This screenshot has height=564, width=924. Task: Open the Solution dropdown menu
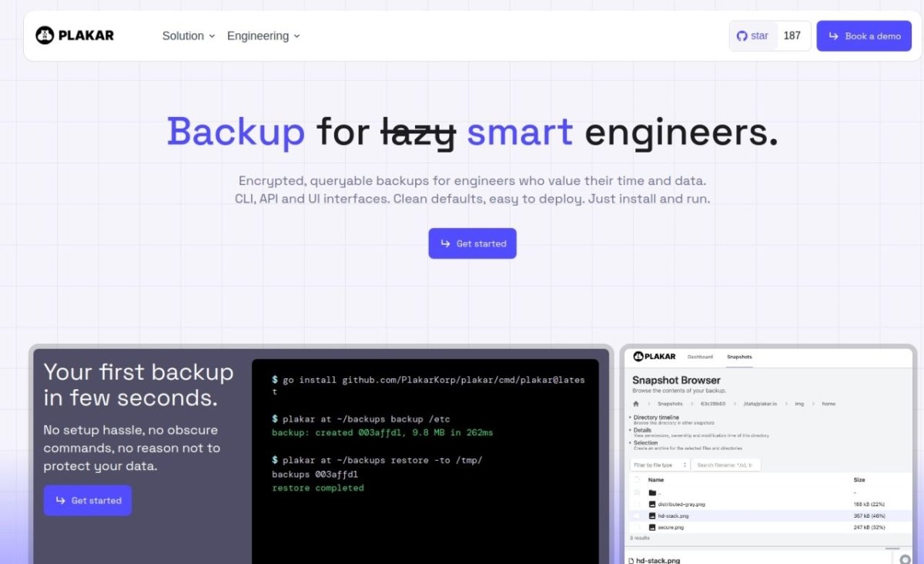[x=189, y=36]
